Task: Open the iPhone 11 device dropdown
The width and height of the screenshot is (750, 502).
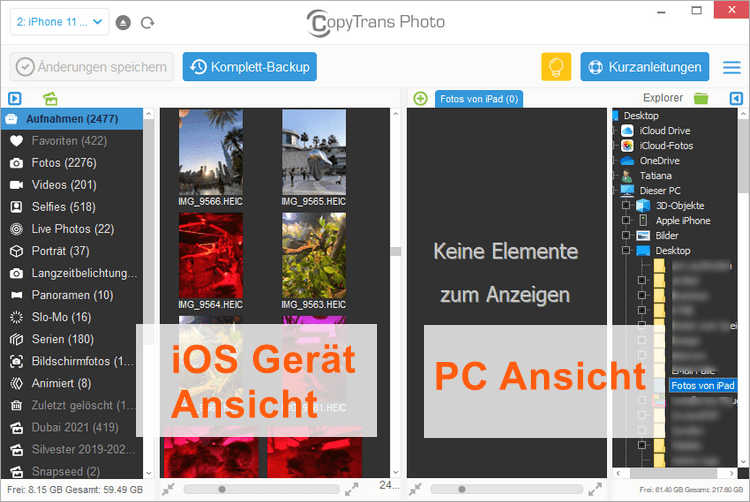Action: click(x=59, y=22)
